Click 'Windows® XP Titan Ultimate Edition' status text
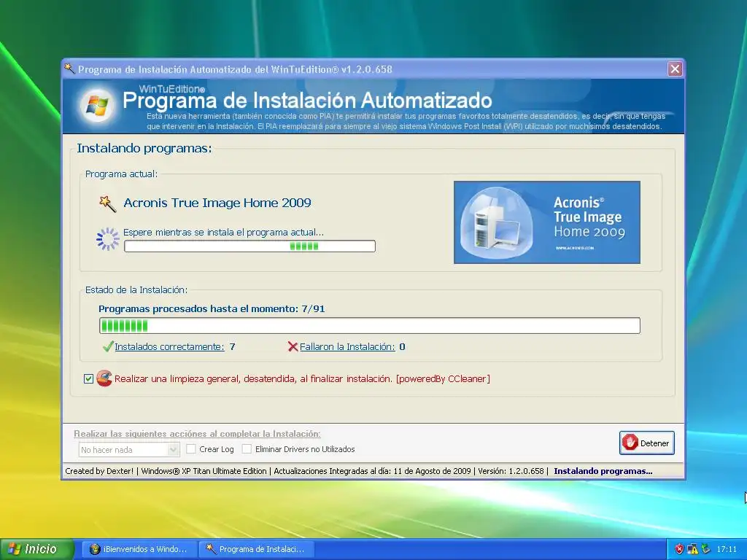 tap(204, 471)
